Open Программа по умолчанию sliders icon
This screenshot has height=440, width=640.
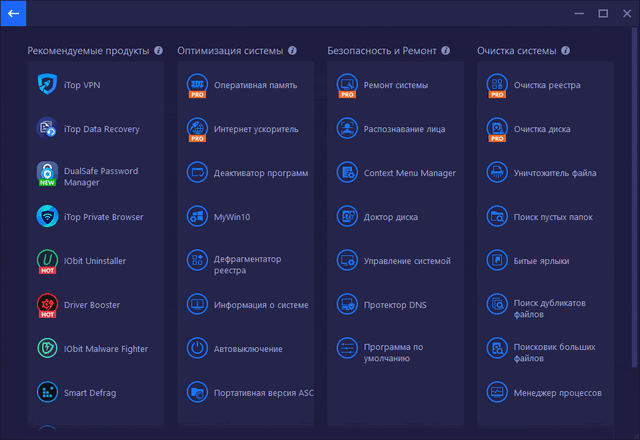point(347,348)
